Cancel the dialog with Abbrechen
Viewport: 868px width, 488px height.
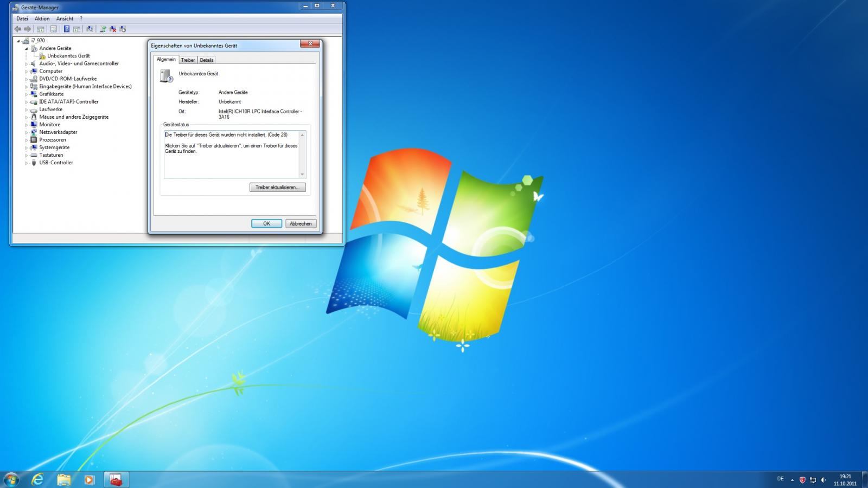tap(301, 223)
